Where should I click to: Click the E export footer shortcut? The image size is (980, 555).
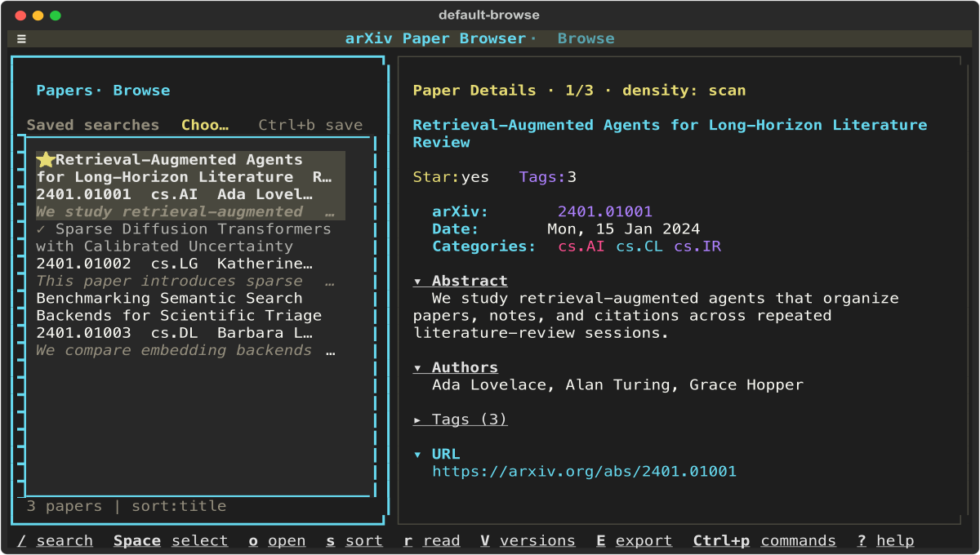[x=634, y=540]
